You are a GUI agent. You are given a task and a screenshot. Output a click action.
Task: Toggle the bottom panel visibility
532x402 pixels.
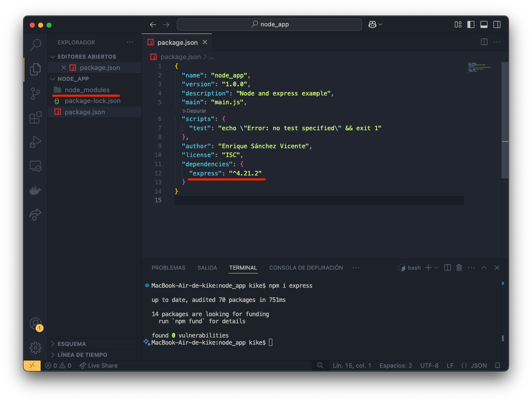click(x=484, y=25)
